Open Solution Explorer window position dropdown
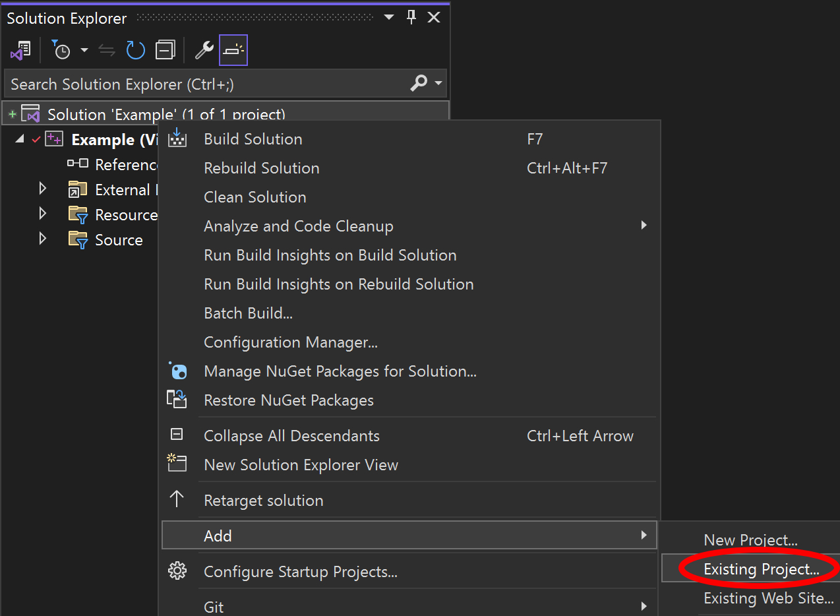 tap(389, 18)
